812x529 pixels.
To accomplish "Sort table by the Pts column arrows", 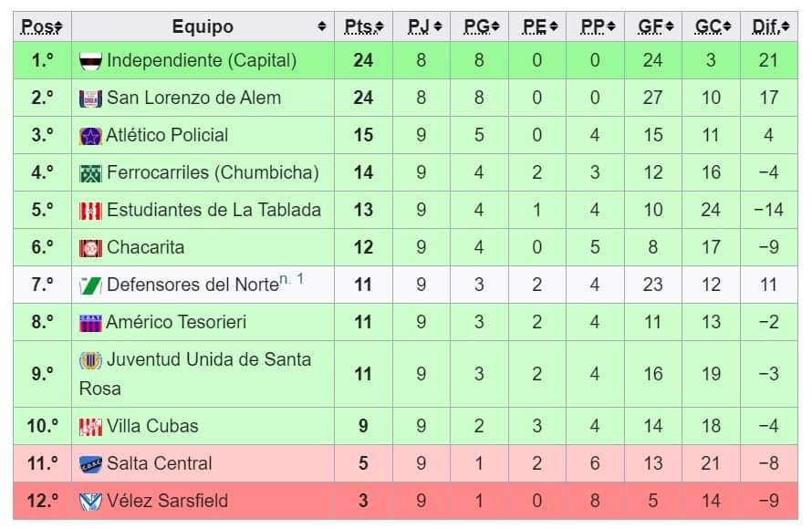I will (x=379, y=26).
